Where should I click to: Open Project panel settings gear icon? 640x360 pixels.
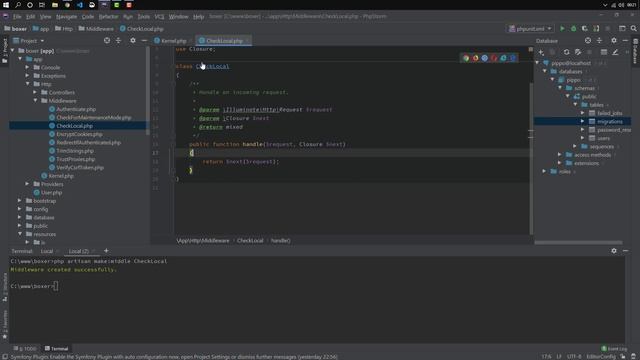(x=133, y=40)
